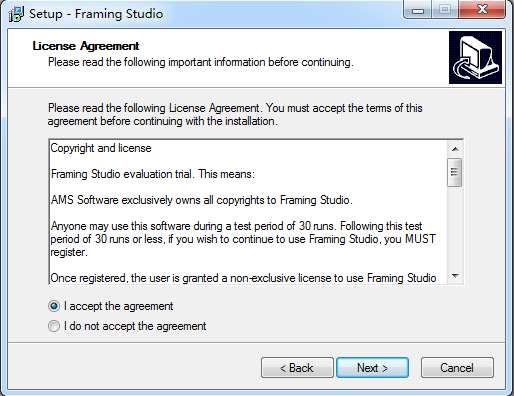Click the license text scrollbar thumb
The width and height of the screenshot is (514, 396).
455,172
